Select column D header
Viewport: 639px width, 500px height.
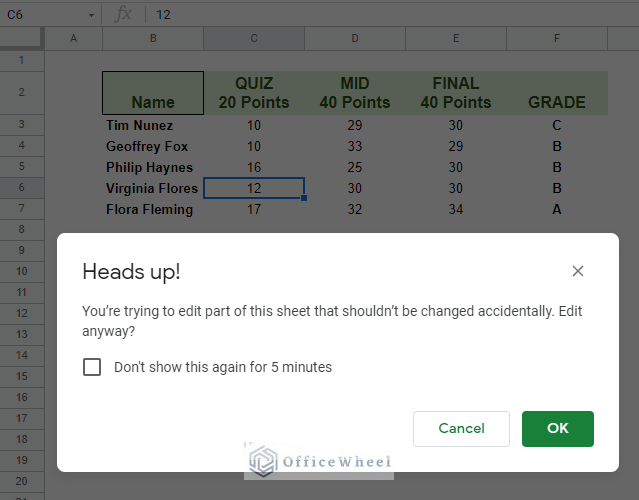[355, 38]
